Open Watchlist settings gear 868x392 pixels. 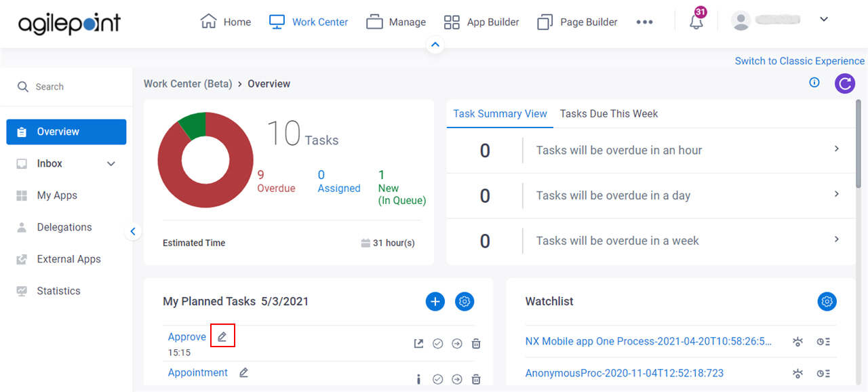pos(827,302)
